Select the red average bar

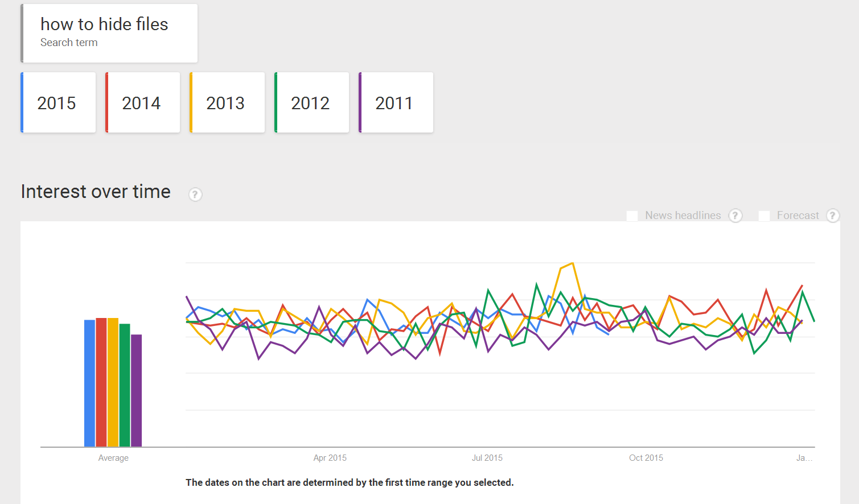(x=101, y=382)
